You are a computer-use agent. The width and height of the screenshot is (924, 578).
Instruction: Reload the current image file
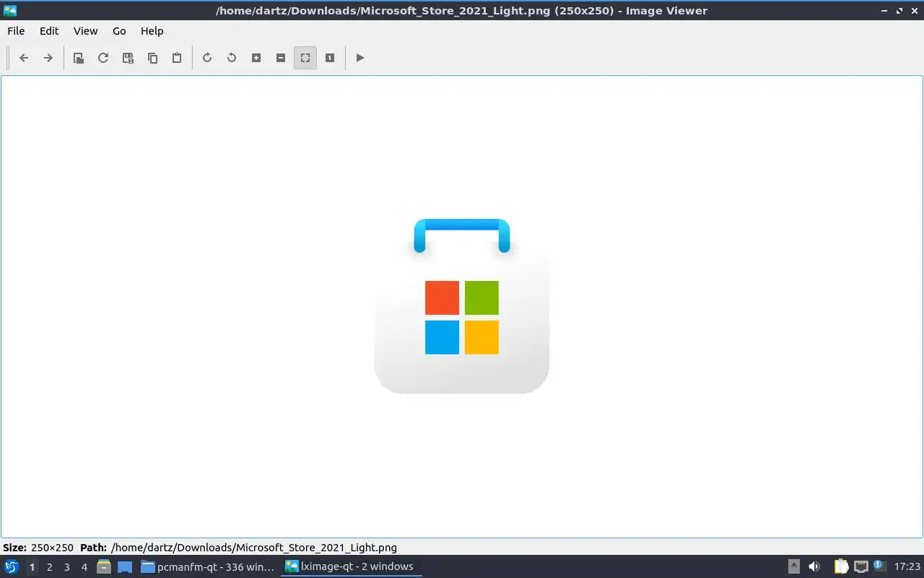103,58
